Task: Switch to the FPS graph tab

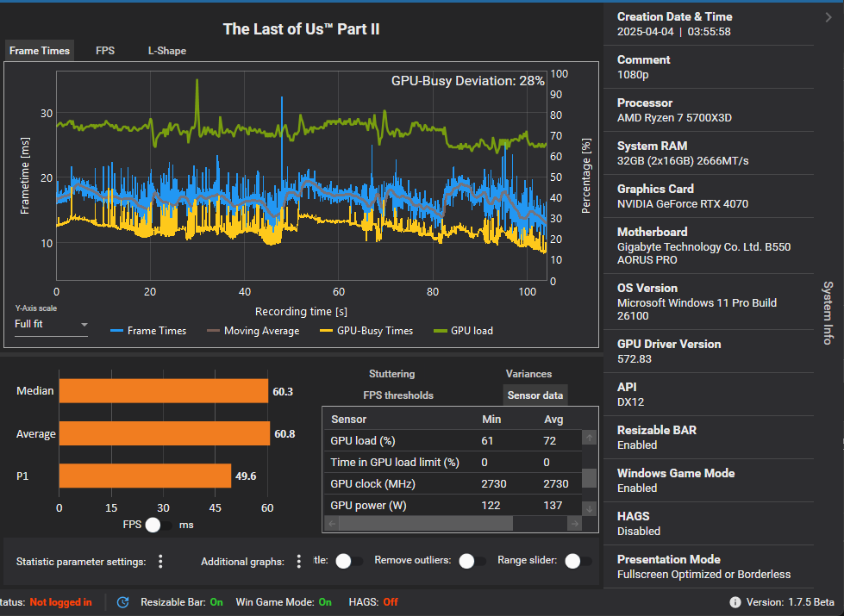Action: click(x=105, y=51)
